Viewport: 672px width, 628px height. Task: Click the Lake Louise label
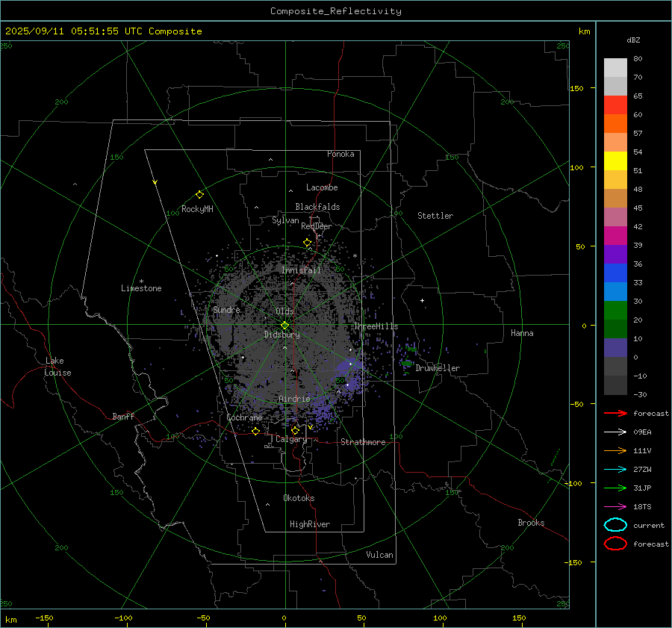(57, 367)
